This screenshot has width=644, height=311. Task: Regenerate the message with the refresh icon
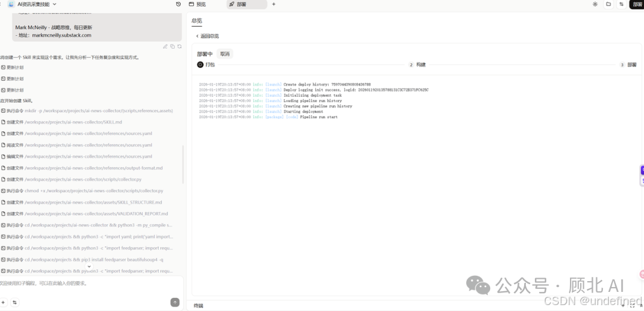click(179, 47)
